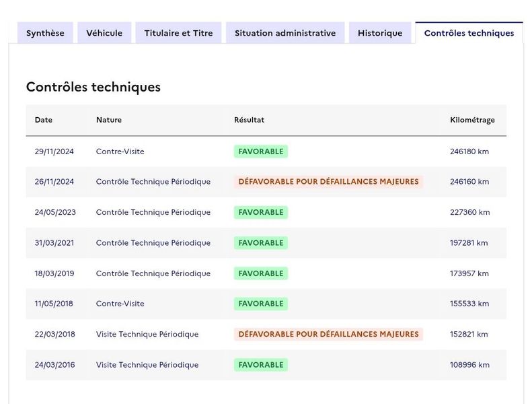Select the Contrôles techniques tab
Image resolution: width=532 pixels, height=404 pixels.
click(x=469, y=33)
